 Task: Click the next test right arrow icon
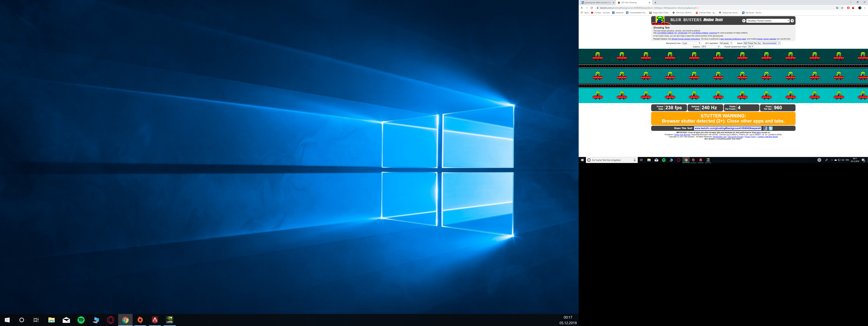(792, 21)
